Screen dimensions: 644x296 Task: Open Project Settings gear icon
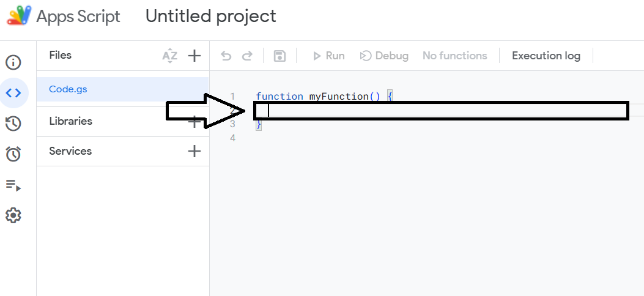point(13,215)
